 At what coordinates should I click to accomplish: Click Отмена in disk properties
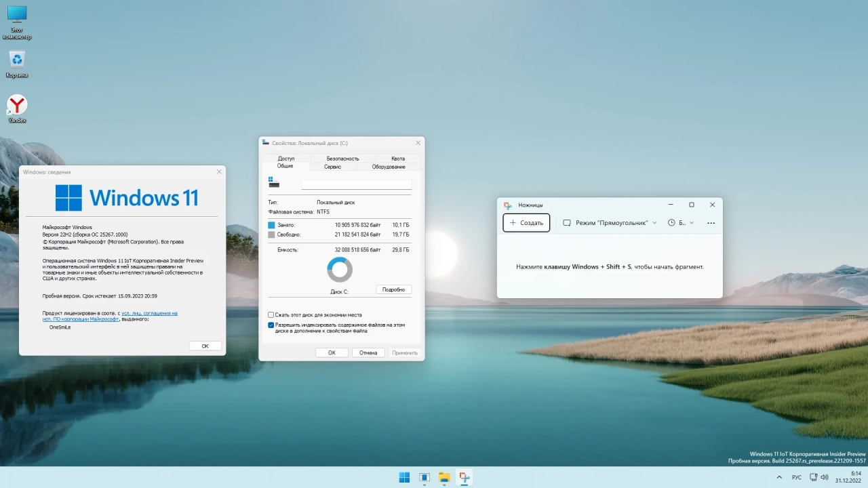(368, 352)
